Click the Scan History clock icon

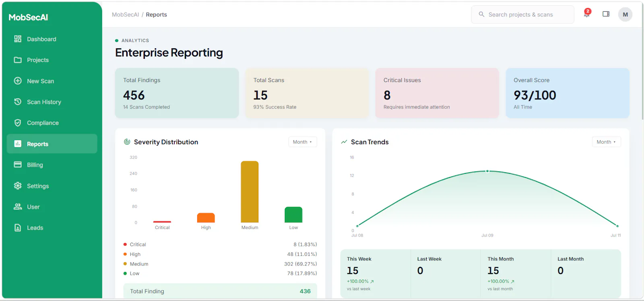pos(18,102)
